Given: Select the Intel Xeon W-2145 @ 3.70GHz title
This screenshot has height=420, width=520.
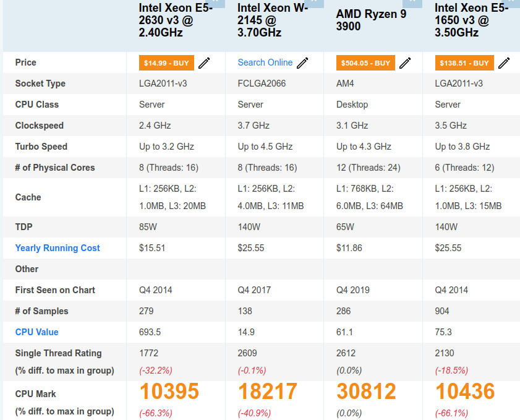Looking at the screenshot, I should (273, 20).
